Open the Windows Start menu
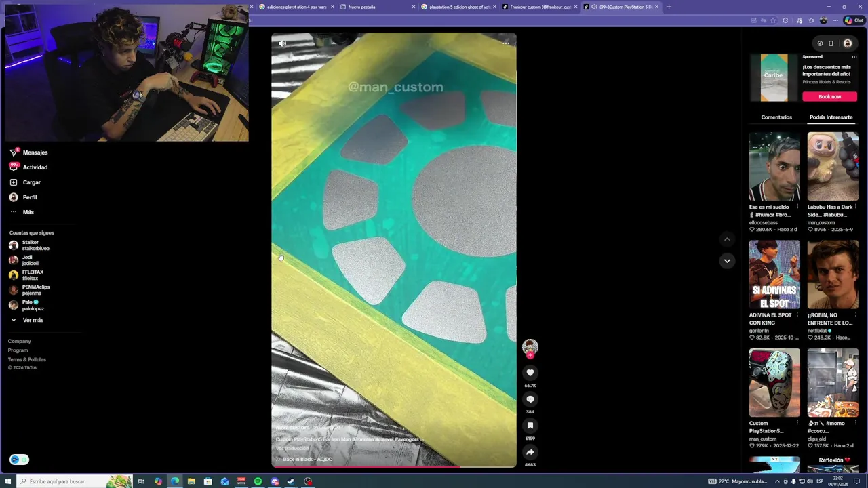The height and width of the screenshot is (488, 868). tap(8, 481)
